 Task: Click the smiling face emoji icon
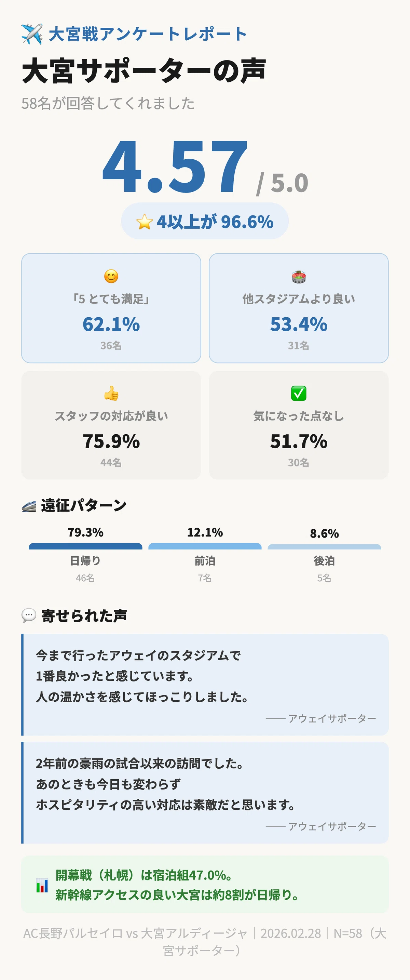(x=111, y=276)
